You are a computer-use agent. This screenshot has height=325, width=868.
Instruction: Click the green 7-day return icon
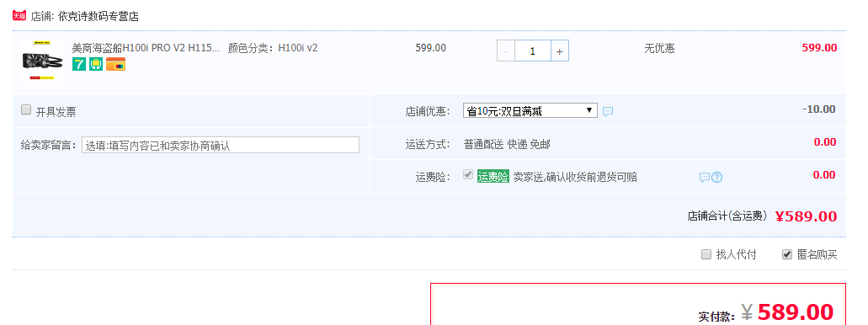tap(79, 64)
